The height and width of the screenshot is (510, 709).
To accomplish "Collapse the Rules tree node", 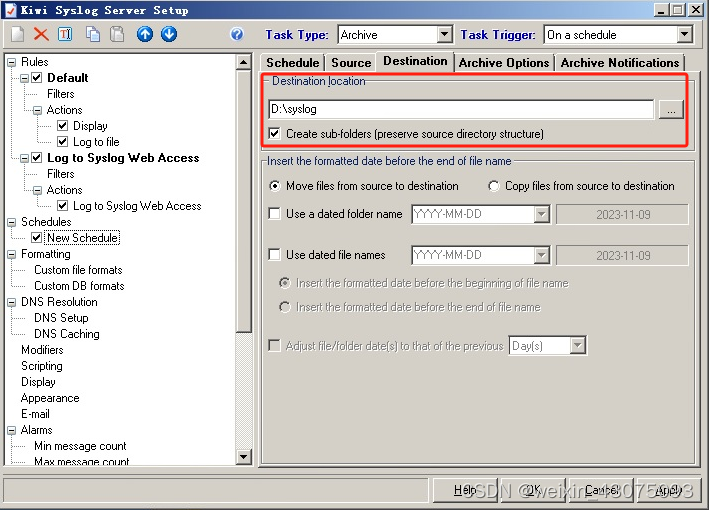I will (x=12, y=62).
